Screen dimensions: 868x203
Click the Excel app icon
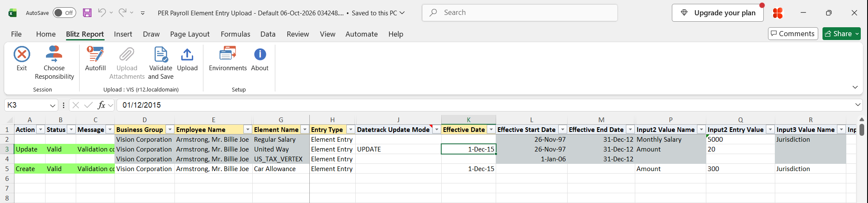(x=13, y=13)
